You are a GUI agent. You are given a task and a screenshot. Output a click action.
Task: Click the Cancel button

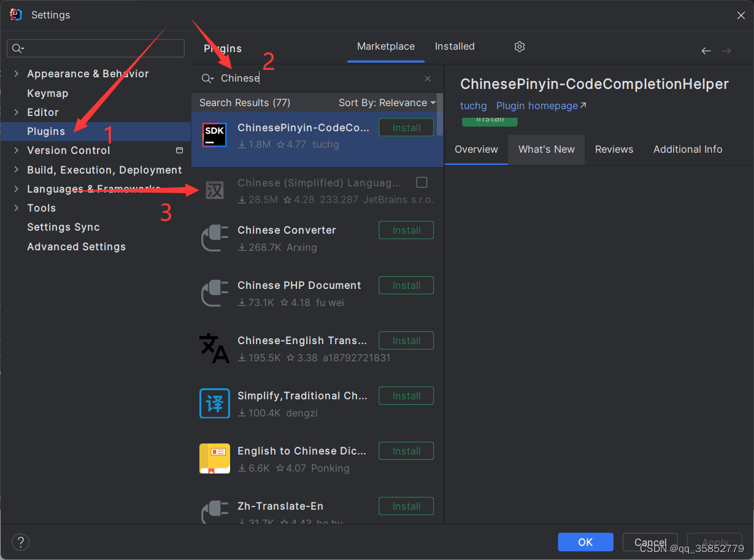point(650,542)
